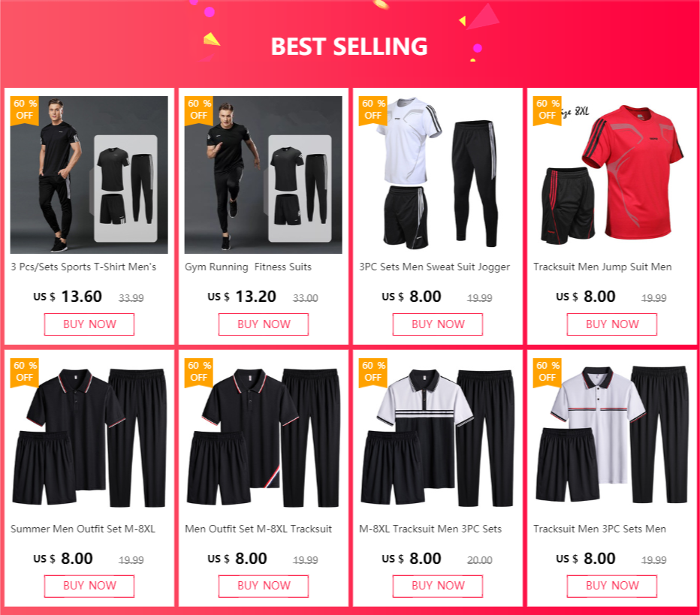Click BUY NOW under Gym Running Fitness Suits

(x=264, y=324)
